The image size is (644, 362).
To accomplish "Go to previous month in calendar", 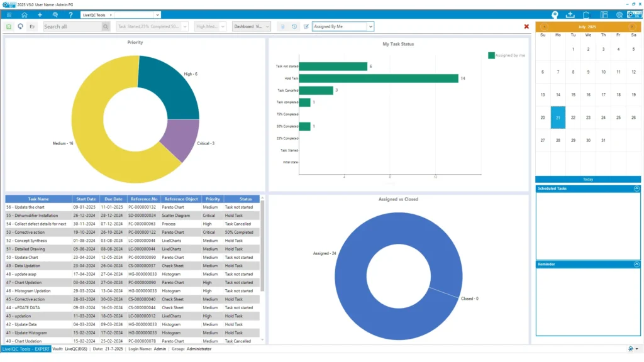I will (x=545, y=26).
